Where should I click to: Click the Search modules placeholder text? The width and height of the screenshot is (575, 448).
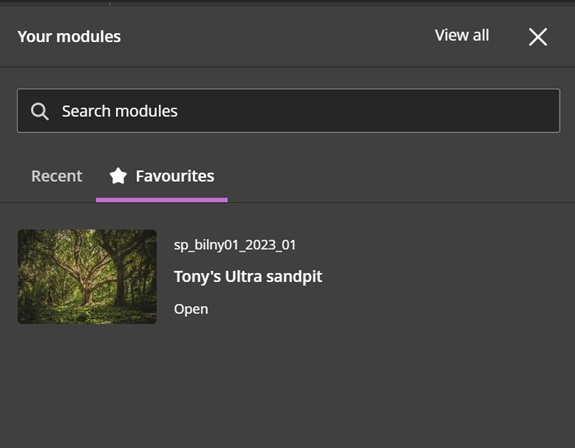click(x=120, y=111)
